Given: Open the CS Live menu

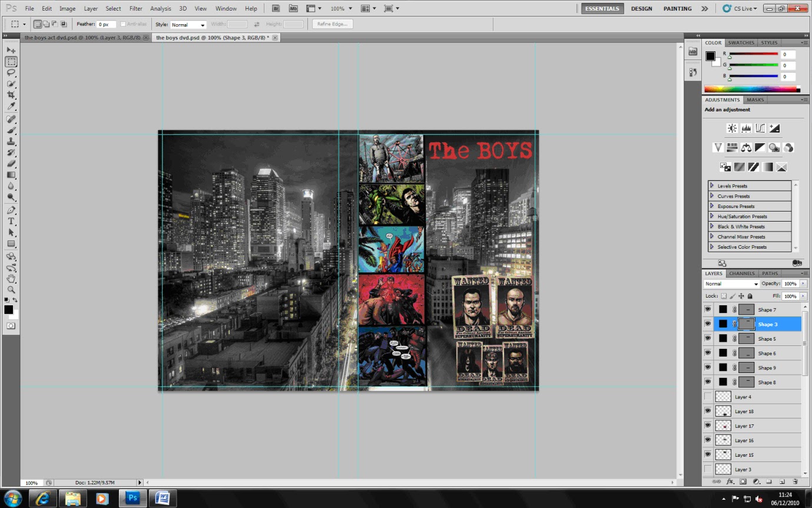Looking at the screenshot, I should tap(741, 9).
